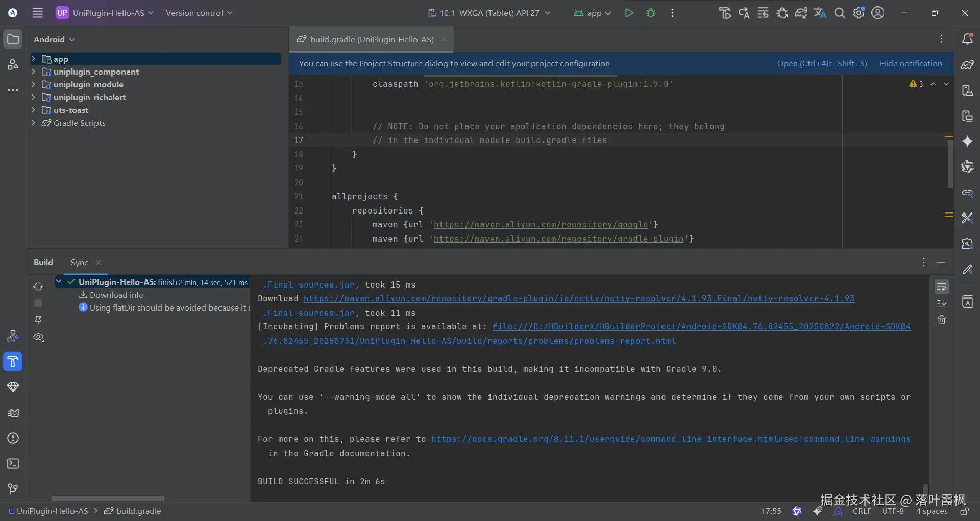Click the build tree horizontal scrollbar

click(108, 498)
